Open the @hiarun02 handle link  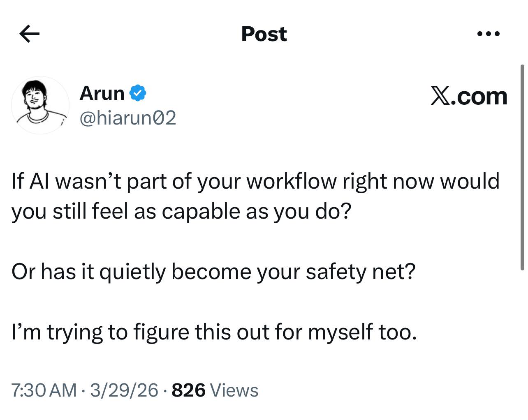[x=127, y=118]
